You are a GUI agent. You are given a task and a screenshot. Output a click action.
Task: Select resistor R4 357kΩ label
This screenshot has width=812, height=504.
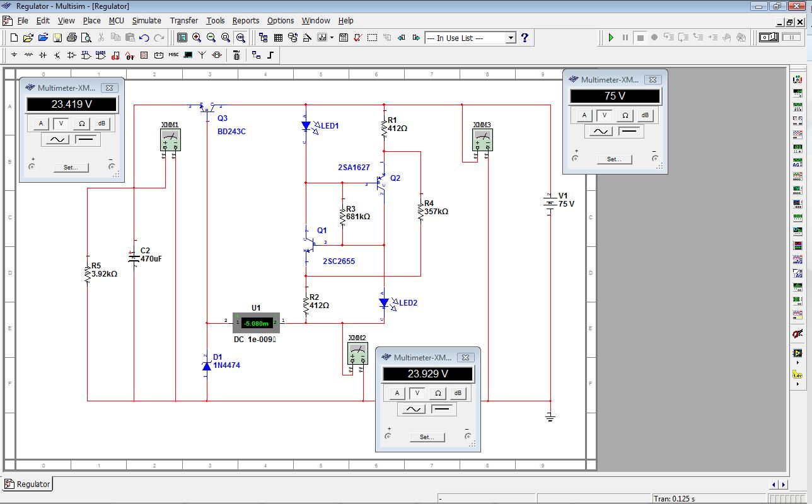[436, 208]
